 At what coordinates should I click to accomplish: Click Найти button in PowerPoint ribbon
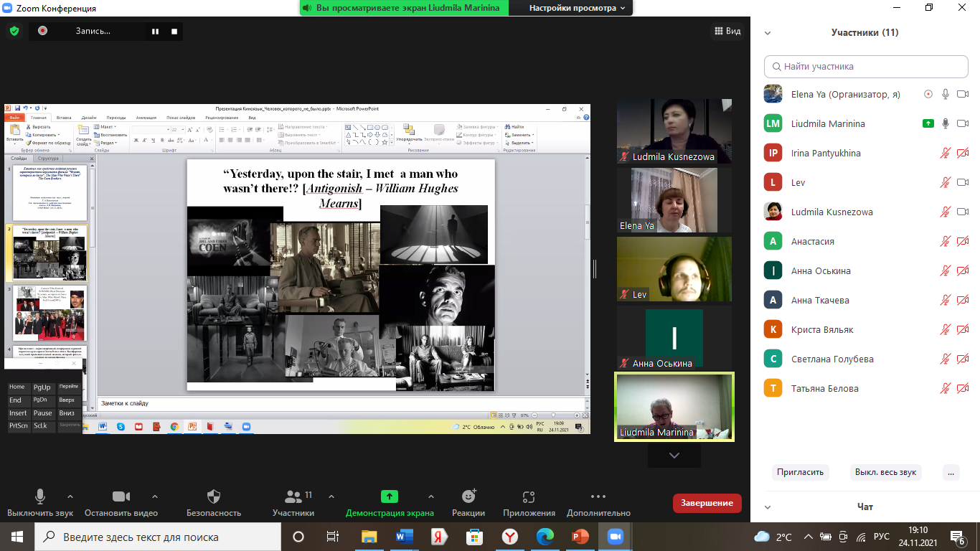[x=515, y=127]
